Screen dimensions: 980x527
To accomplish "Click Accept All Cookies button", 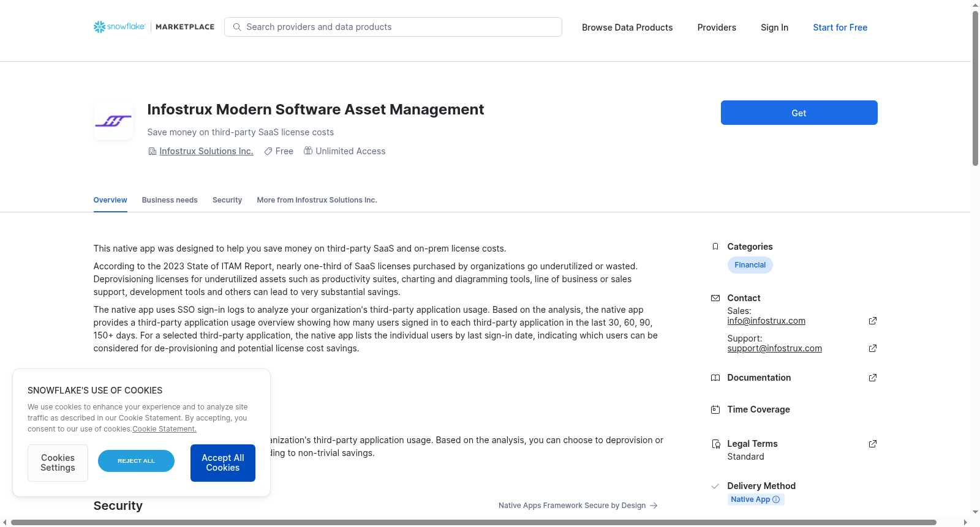I will coord(223,463).
